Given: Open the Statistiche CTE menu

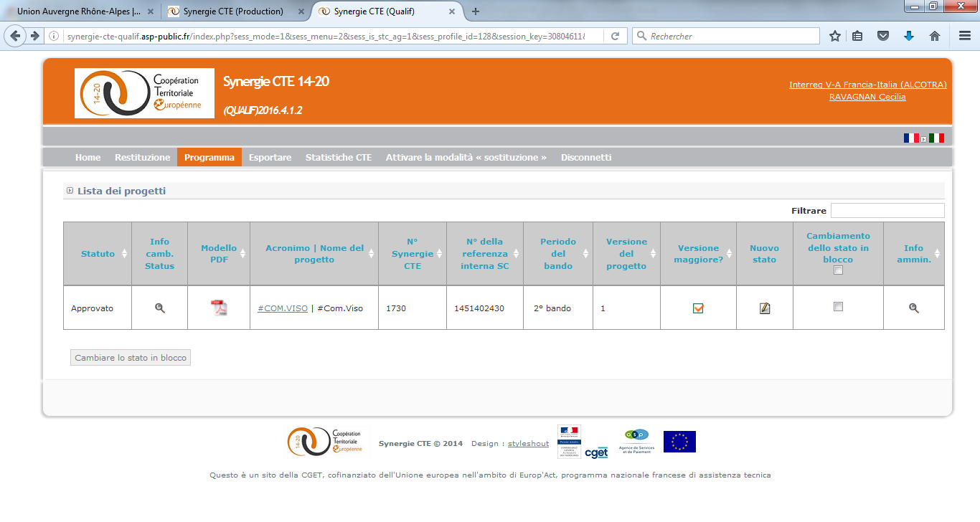Looking at the screenshot, I should tap(339, 157).
